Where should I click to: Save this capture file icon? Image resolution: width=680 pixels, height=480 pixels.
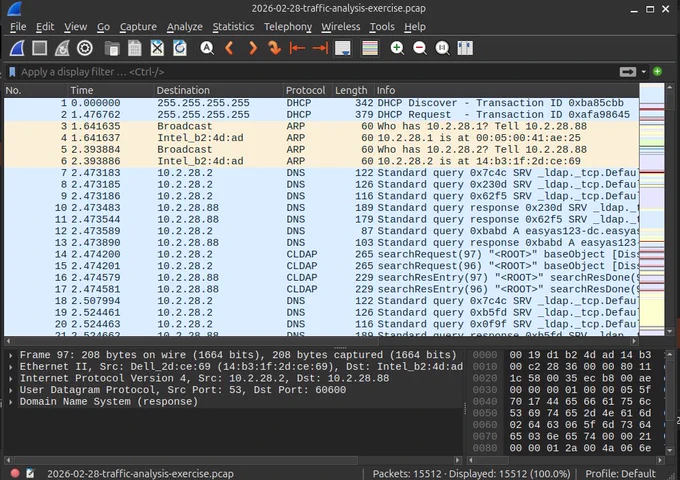[x=134, y=48]
